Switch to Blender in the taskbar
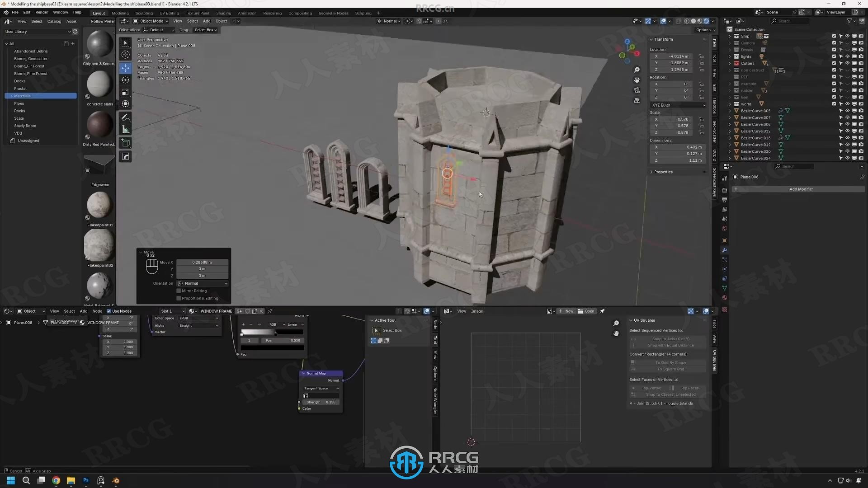The height and width of the screenshot is (488, 868). [x=116, y=480]
